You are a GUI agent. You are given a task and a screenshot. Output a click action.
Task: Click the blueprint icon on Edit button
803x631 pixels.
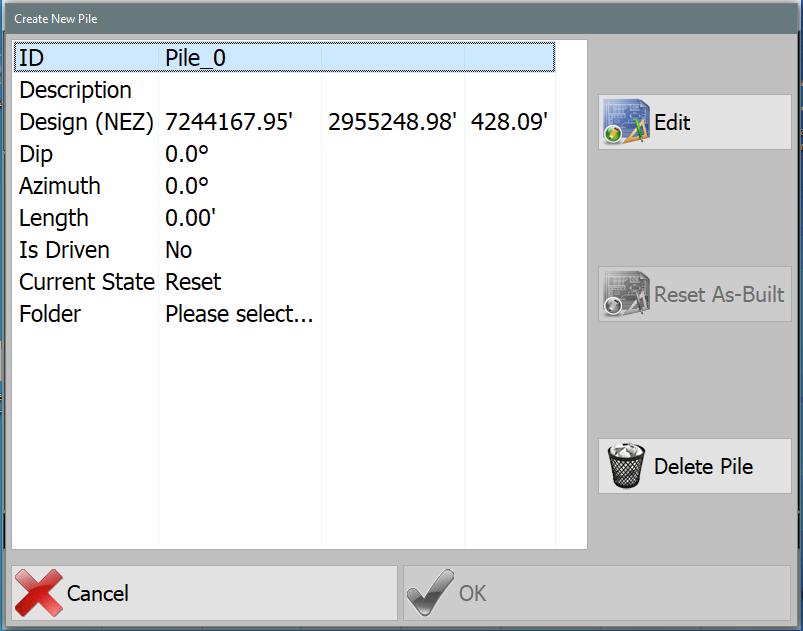pos(627,122)
